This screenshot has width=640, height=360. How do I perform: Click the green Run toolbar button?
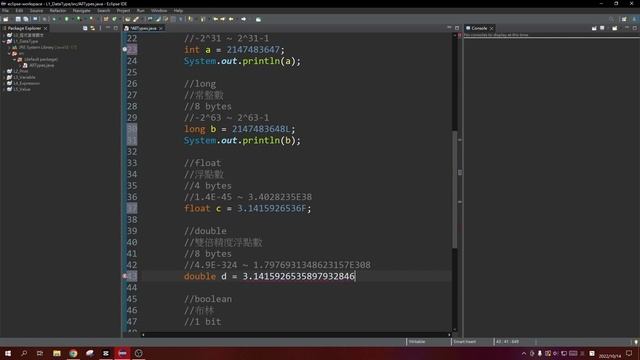pyautogui.click(x=67, y=19)
